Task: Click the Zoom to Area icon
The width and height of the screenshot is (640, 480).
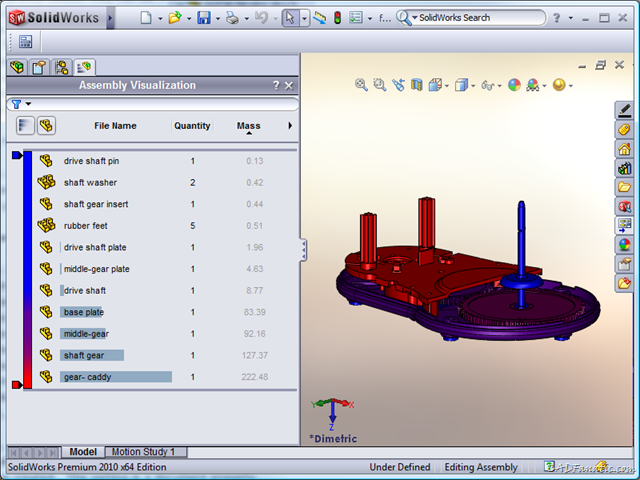Action: point(380,85)
